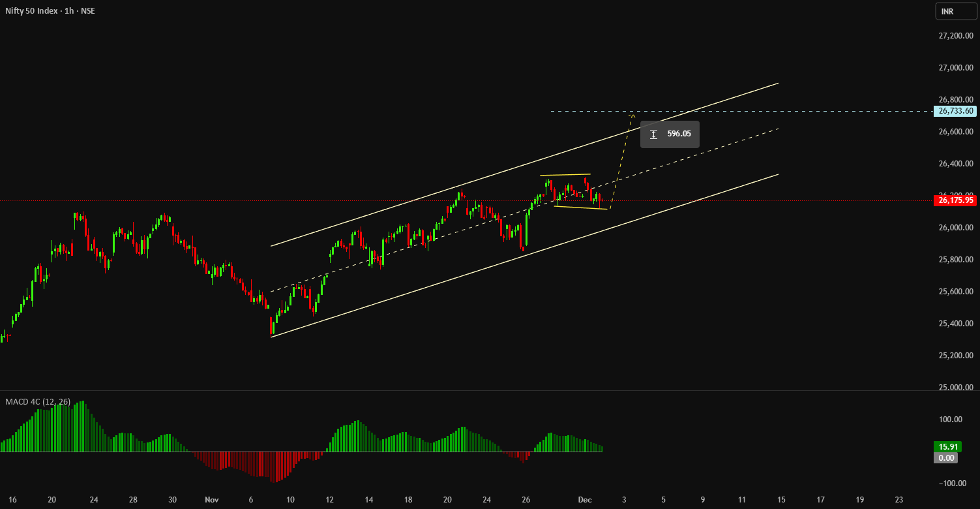
Task: Click the 25,800.00 price axis label
Action: pyautogui.click(x=955, y=260)
